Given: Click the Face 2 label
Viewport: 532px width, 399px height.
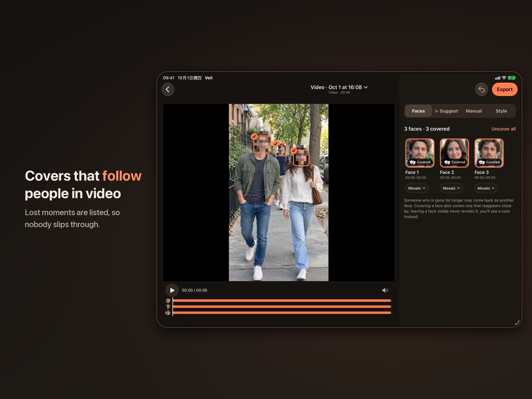Looking at the screenshot, I should point(447,172).
